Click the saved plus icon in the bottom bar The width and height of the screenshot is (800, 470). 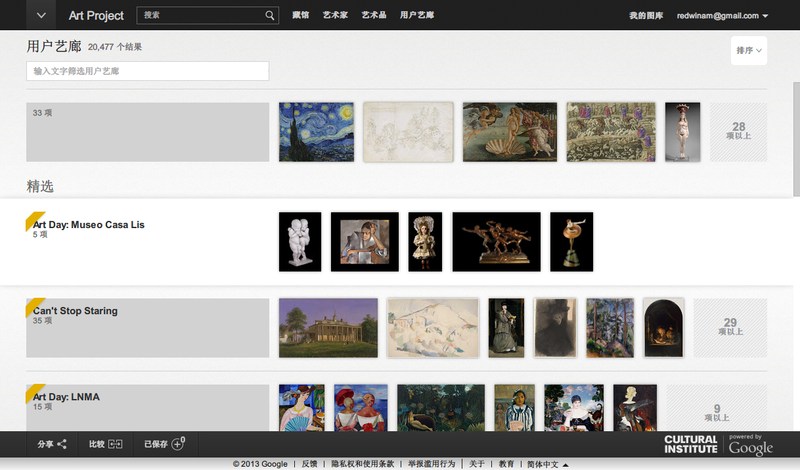click(x=178, y=443)
